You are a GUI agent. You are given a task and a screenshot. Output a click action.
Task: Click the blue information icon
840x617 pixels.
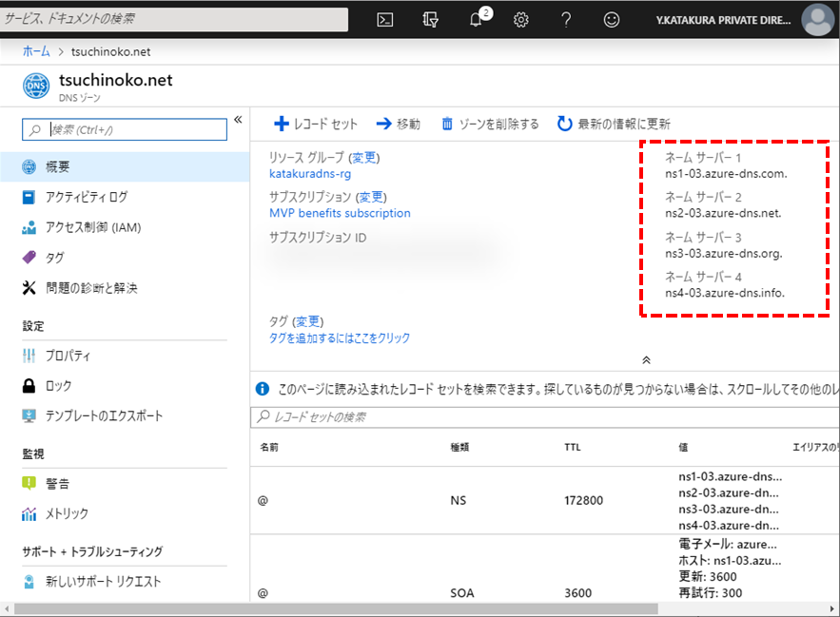[263, 389]
